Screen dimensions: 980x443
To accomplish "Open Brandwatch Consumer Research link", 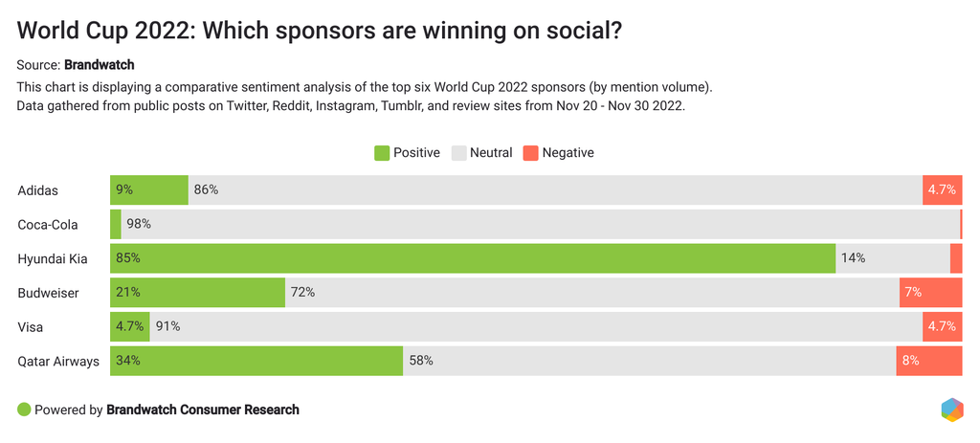I will pyautogui.click(x=203, y=410).
